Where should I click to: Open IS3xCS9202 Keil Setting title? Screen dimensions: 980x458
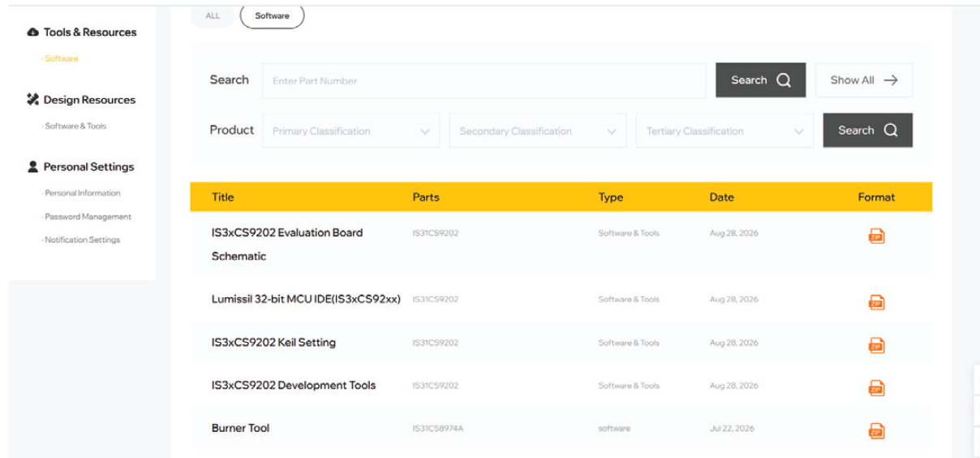tap(273, 343)
